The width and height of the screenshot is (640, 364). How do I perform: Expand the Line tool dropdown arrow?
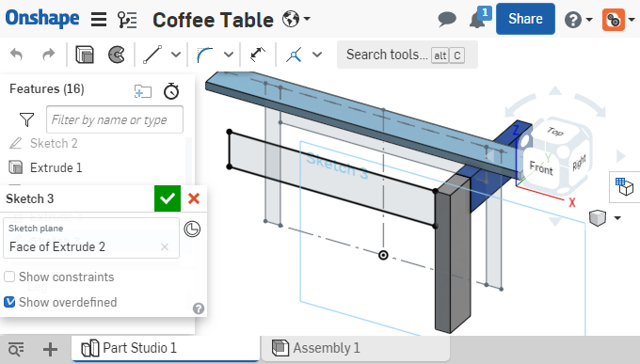click(x=176, y=55)
